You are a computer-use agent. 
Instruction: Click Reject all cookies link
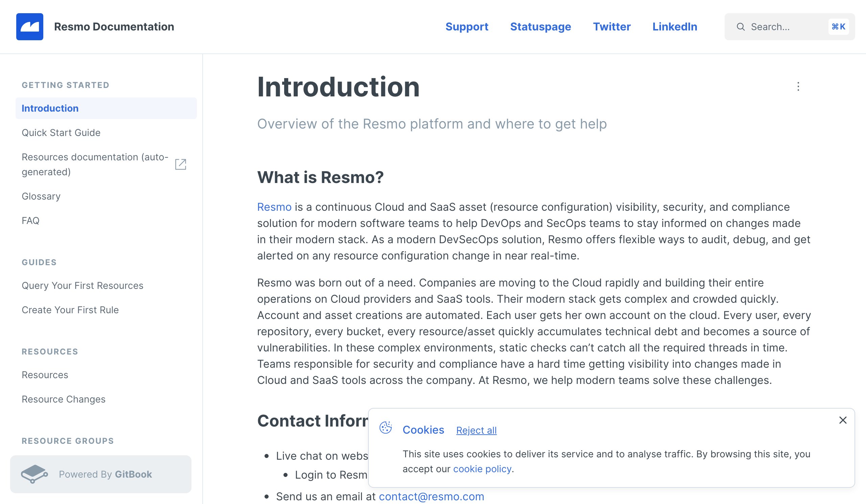(476, 431)
